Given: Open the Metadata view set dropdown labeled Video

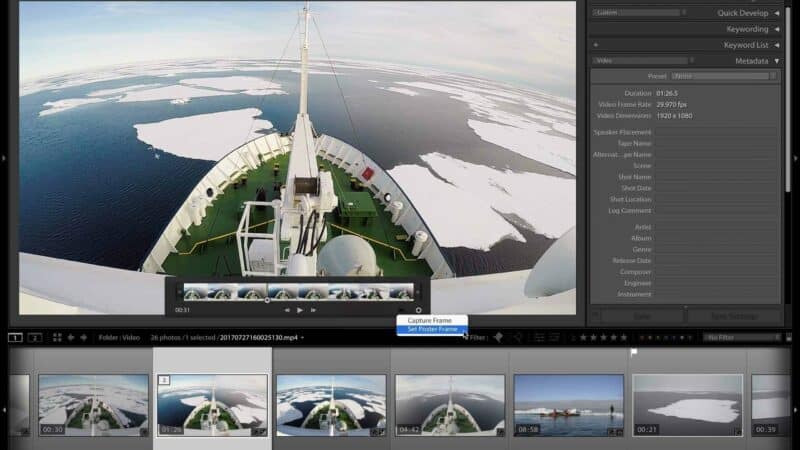Looking at the screenshot, I should coord(643,60).
